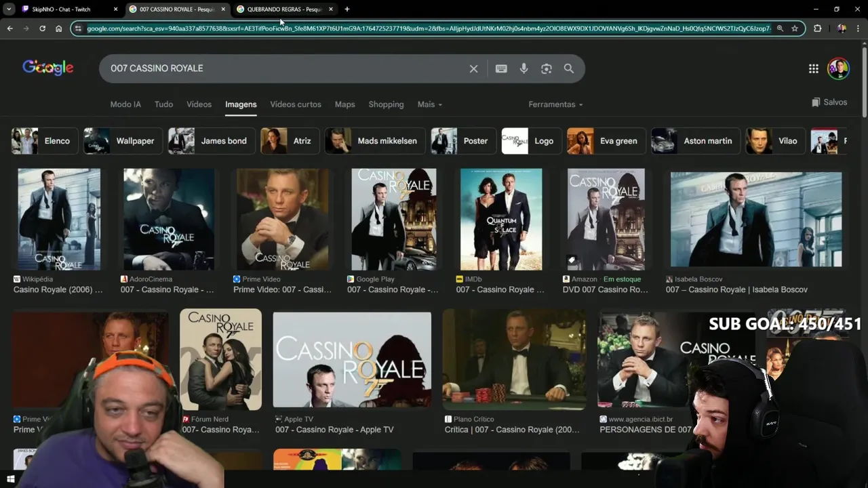Switch to Tudo results
This screenshot has height=488, width=868.
pos(163,104)
